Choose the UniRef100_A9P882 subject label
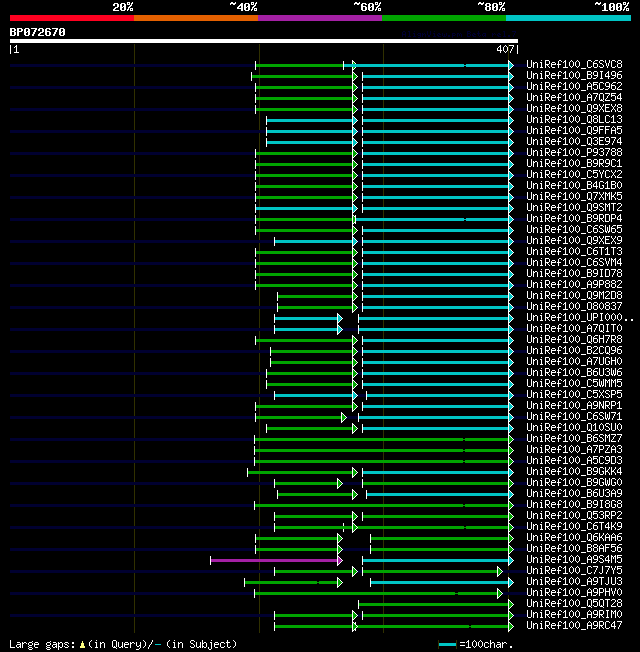 tap(574, 284)
